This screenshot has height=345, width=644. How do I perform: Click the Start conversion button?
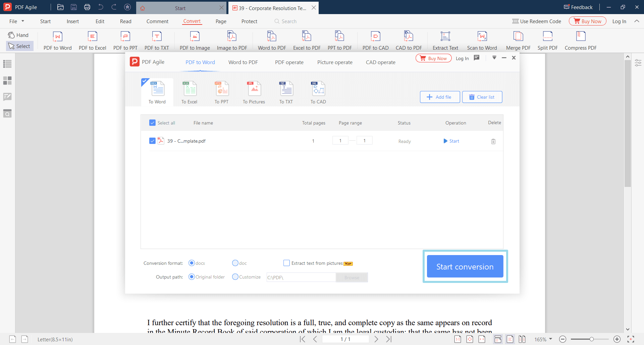(x=465, y=266)
